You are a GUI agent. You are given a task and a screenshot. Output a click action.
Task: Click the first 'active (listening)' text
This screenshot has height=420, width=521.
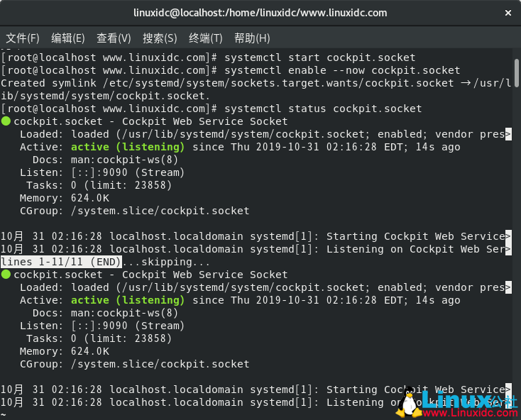(x=128, y=147)
